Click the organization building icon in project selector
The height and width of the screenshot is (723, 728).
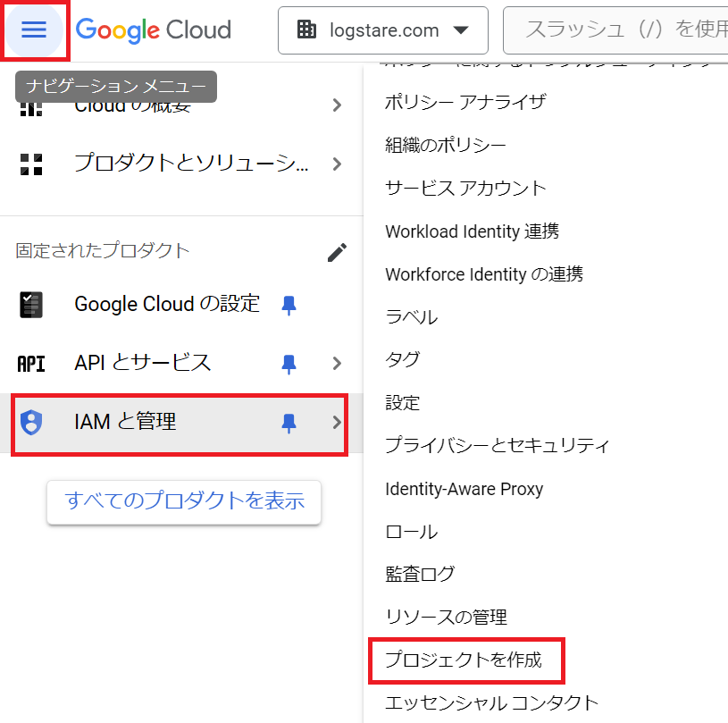[x=306, y=29]
